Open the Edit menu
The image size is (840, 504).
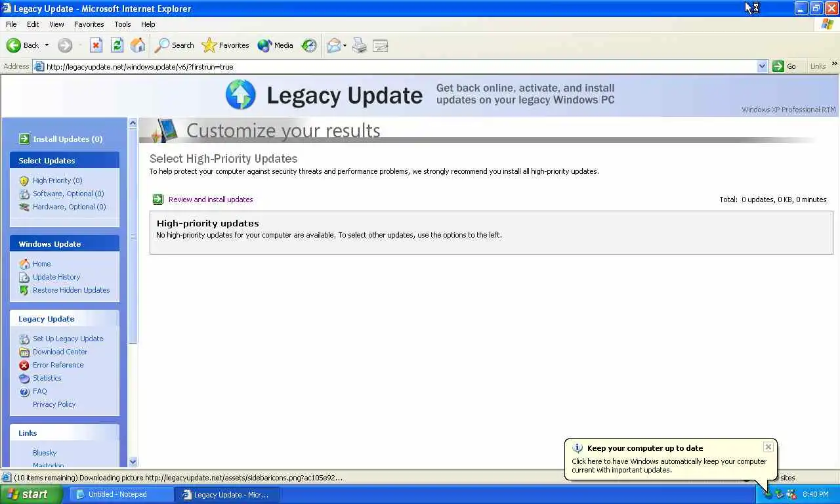point(33,24)
